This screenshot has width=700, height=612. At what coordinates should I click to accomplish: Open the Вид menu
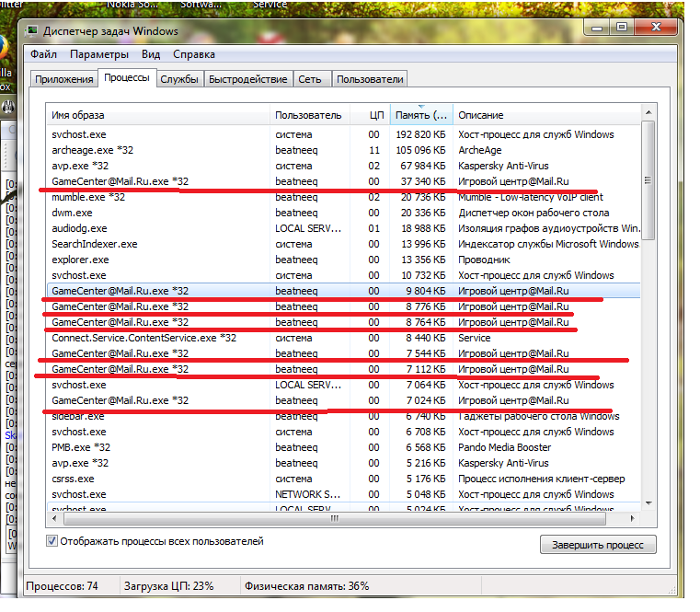[x=151, y=54]
